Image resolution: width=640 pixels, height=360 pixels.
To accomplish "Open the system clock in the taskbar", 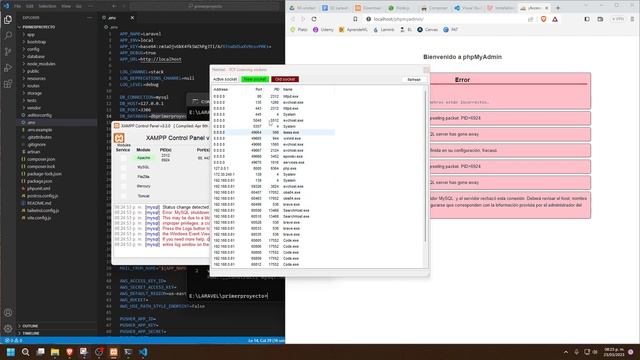I will pos(613,352).
